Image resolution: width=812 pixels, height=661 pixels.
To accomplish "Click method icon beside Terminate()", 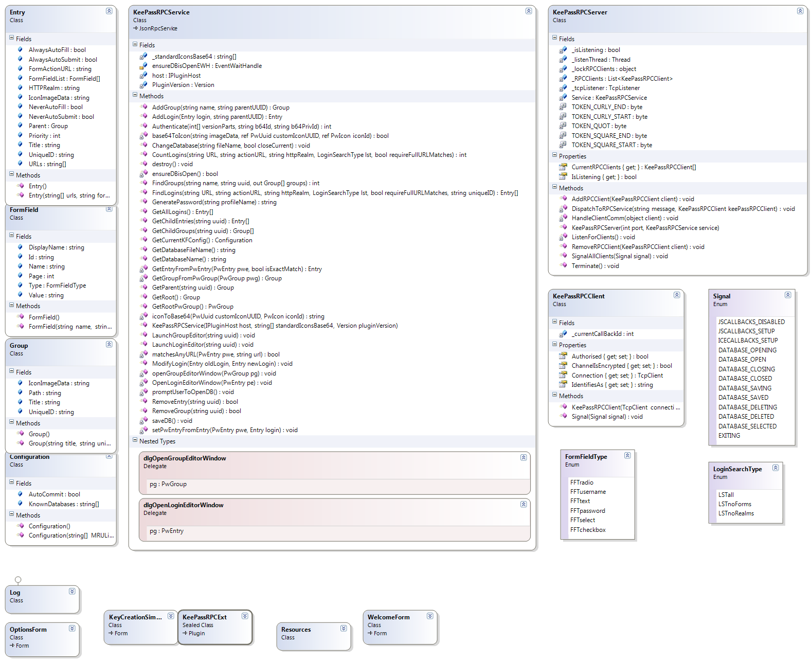I will point(564,266).
